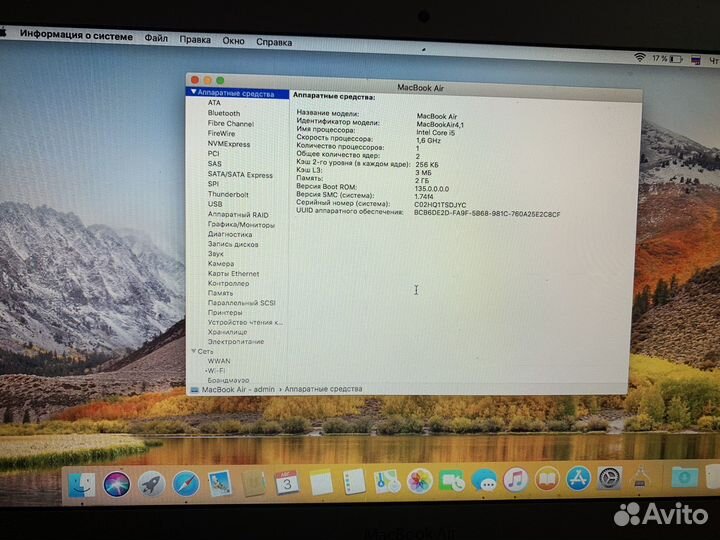Select Fibre Channel sidebar entry

coord(231,124)
